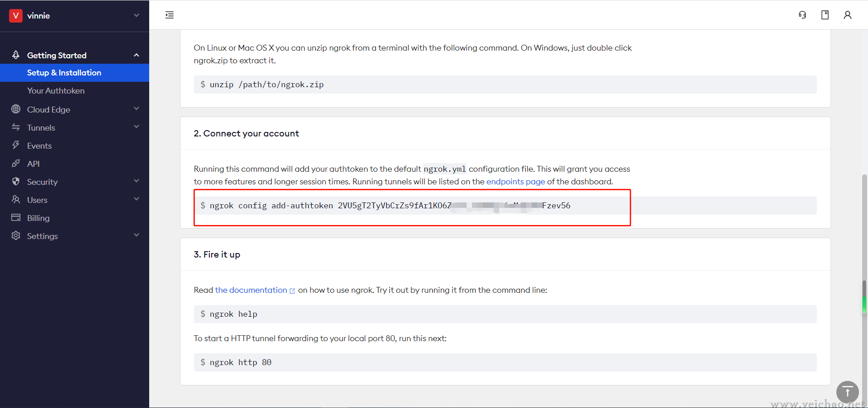Click the Getting Started menu label

point(57,56)
